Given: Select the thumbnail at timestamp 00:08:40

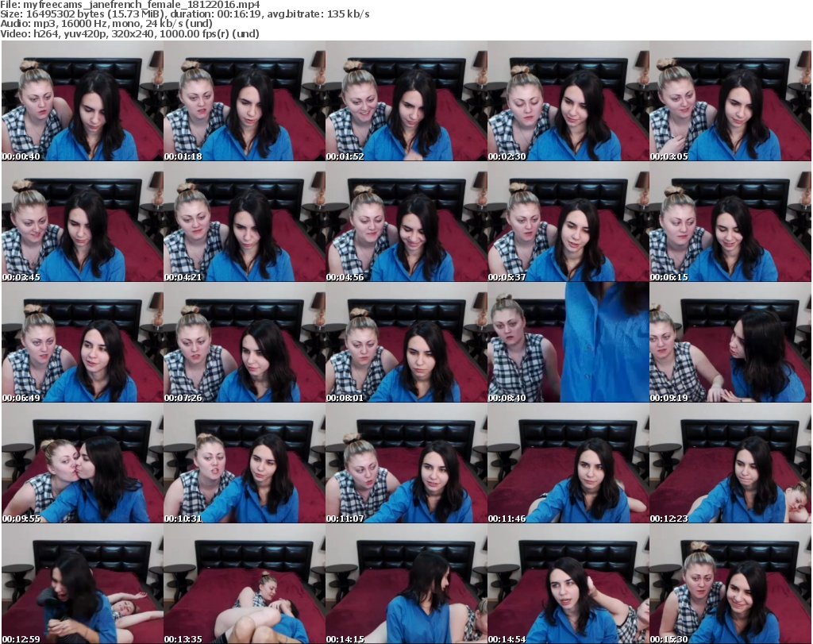Looking at the screenshot, I should (x=568, y=342).
